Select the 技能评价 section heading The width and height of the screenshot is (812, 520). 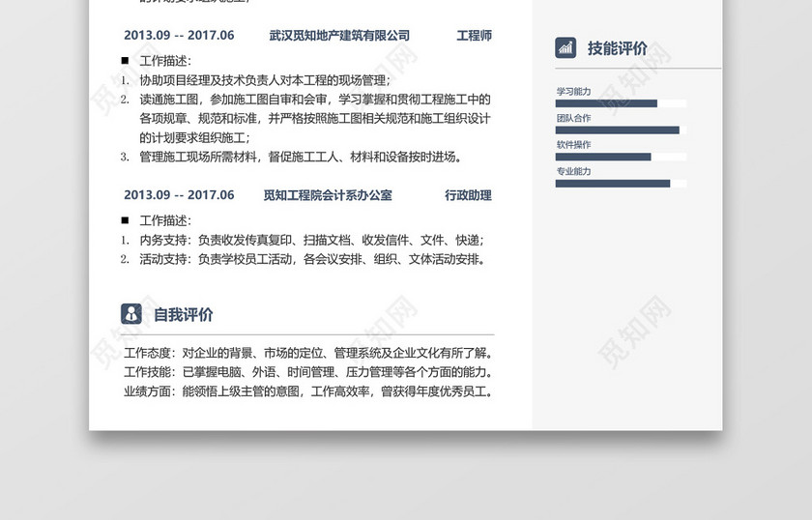click(x=618, y=48)
